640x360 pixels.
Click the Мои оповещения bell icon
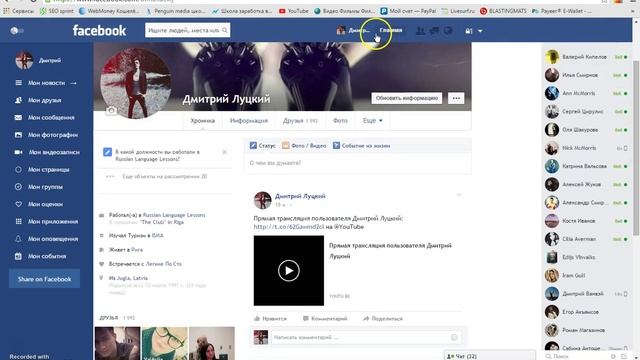pos(18,239)
